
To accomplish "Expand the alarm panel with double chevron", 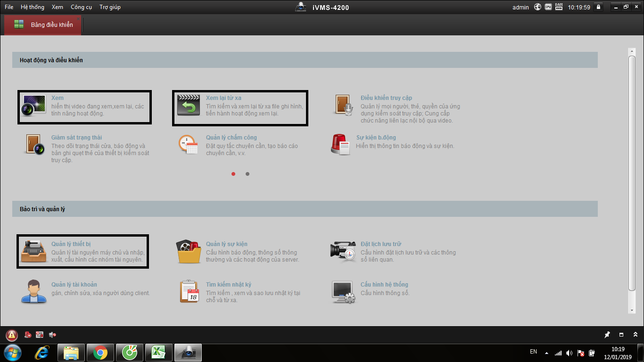I will coord(635,335).
